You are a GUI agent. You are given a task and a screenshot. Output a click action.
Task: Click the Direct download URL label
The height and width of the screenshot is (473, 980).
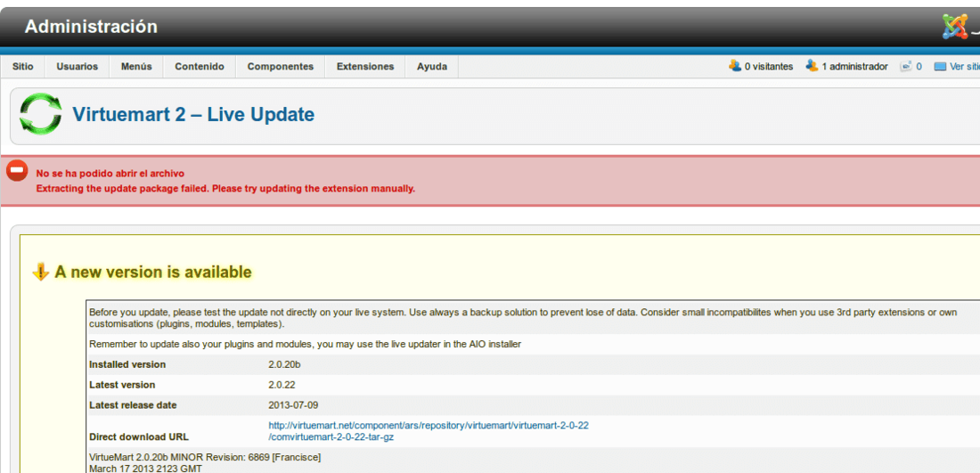click(x=139, y=436)
